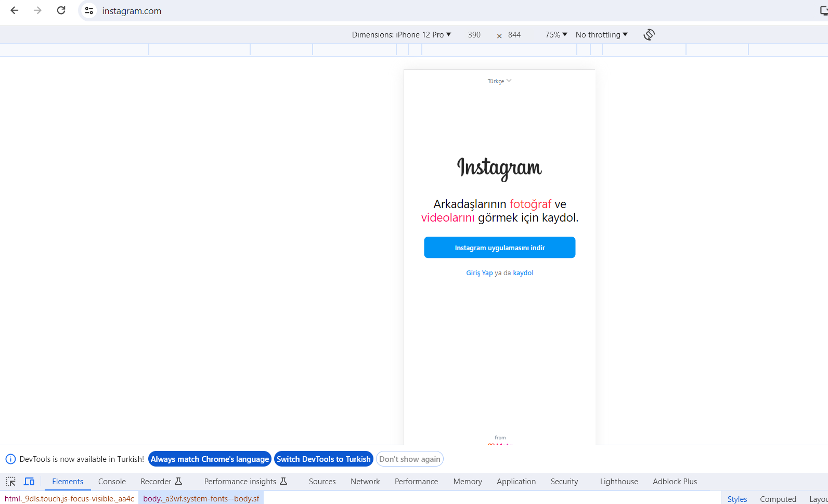Go back to the previous page
Image resolution: width=828 pixels, height=504 pixels.
[15, 10]
